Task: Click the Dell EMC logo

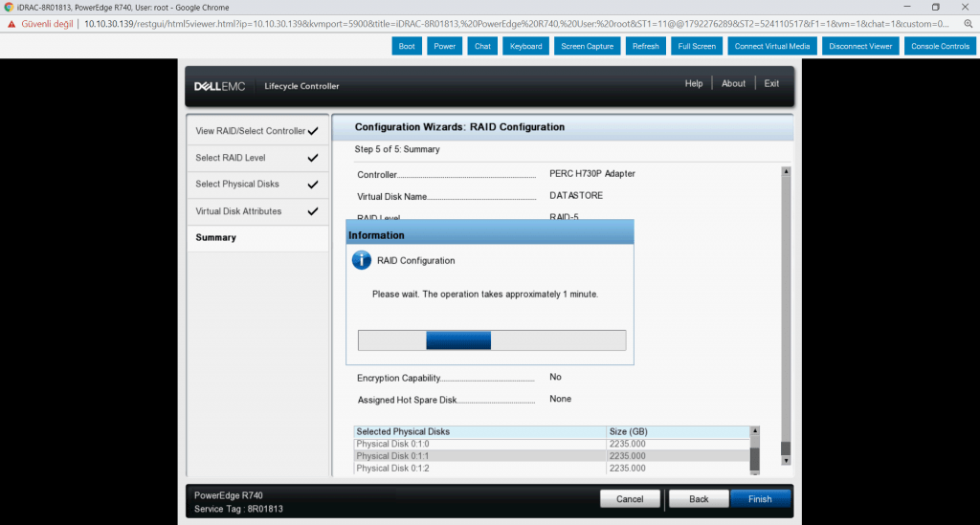Action: [219, 86]
